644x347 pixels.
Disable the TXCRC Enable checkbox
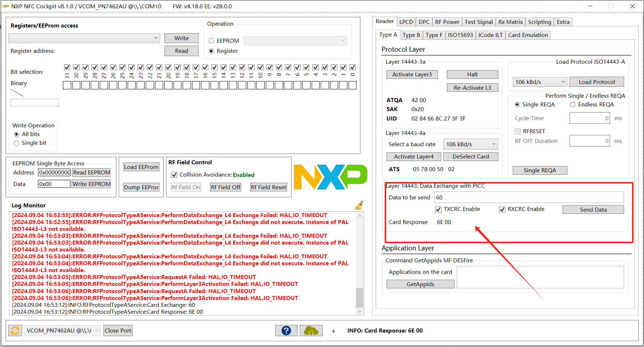(438, 209)
